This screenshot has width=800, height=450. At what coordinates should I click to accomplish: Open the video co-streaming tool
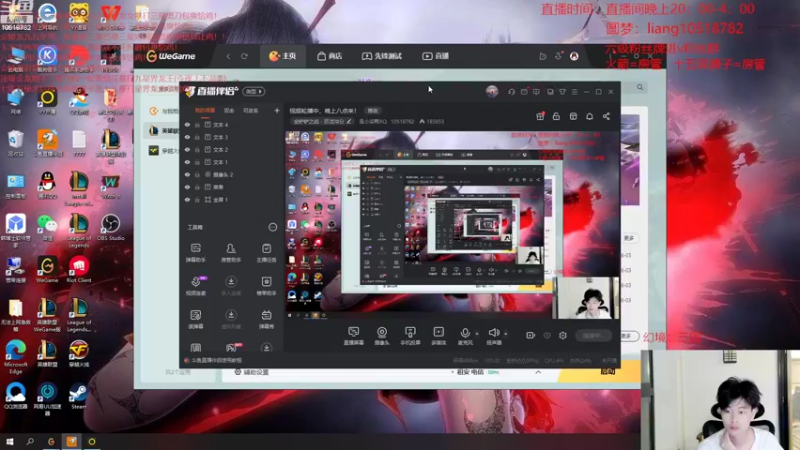click(195, 286)
